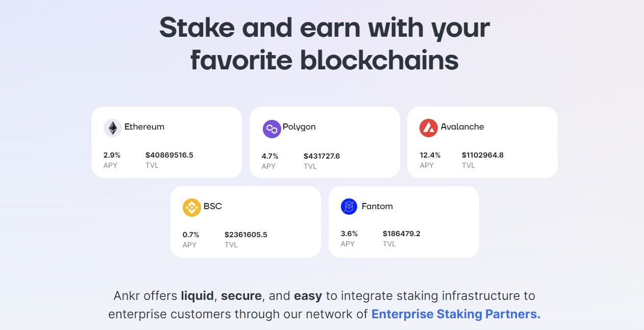
Task: Click the Ethereum diamond logo icon
Action: [113, 128]
